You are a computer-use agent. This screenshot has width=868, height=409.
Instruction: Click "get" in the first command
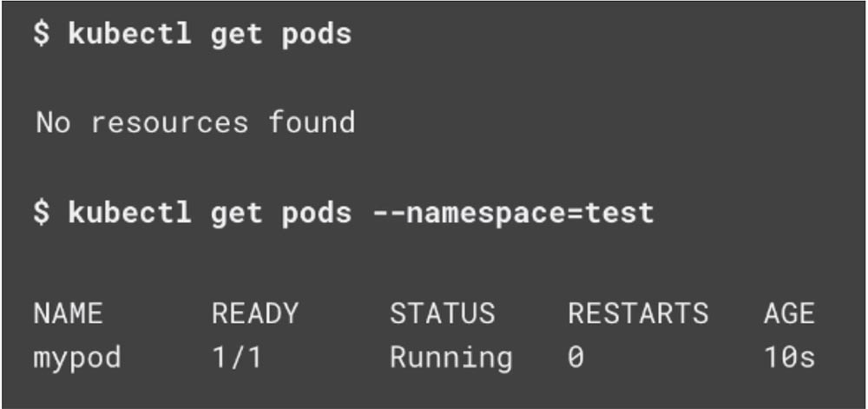[x=237, y=35]
